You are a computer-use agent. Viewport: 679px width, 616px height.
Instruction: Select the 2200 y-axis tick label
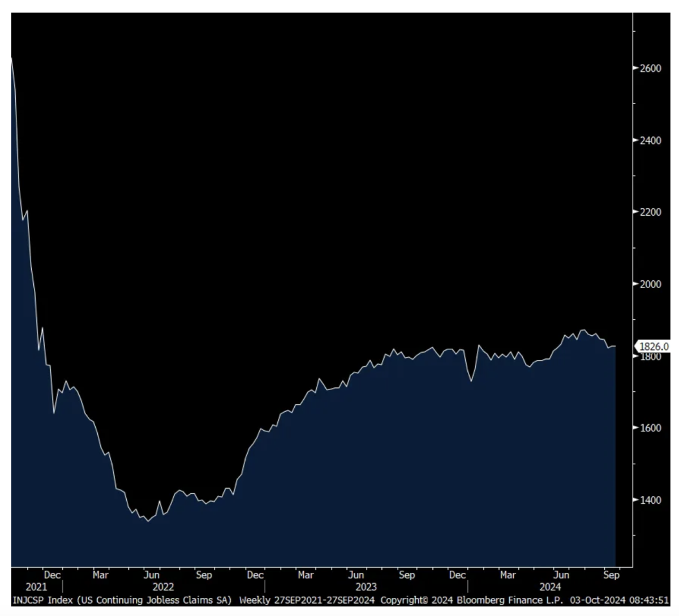650,212
